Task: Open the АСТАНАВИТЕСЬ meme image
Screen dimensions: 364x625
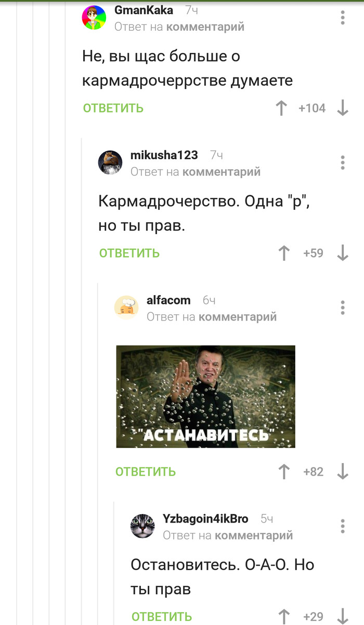Action: [x=205, y=397]
